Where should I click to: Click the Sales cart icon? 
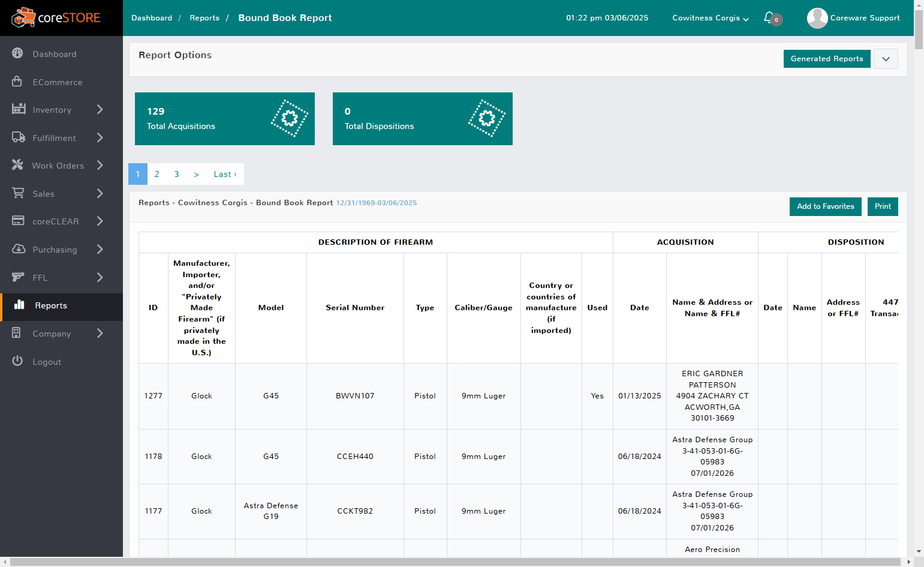19,193
